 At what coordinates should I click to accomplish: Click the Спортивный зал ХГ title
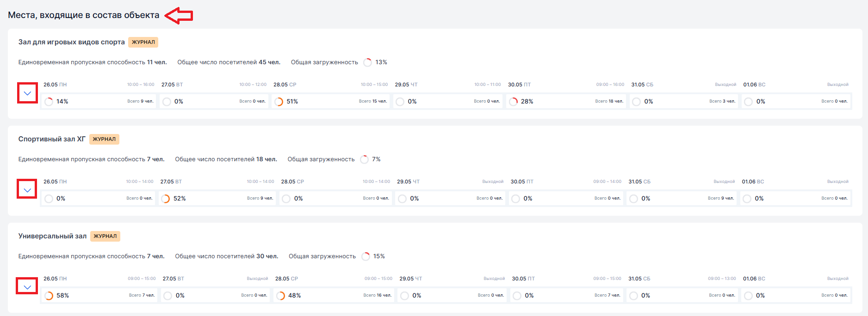pos(52,139)
